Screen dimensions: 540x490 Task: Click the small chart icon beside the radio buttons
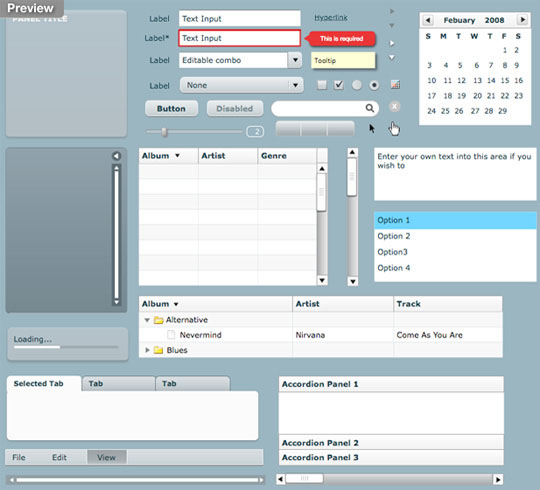(x=395, y=84)
